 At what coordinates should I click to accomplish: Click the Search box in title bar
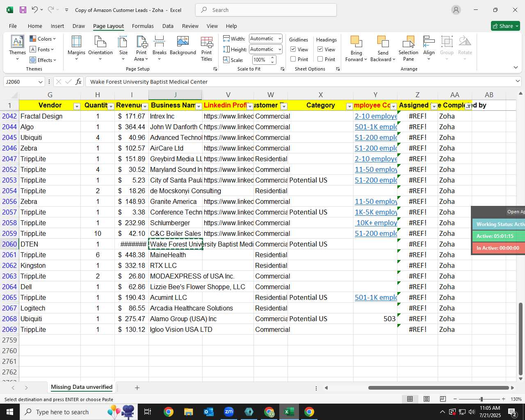click(266, 10)
